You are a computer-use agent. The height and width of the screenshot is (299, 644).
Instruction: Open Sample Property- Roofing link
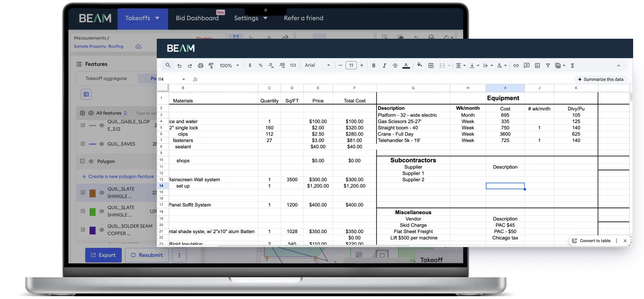[x=99, y=46]
